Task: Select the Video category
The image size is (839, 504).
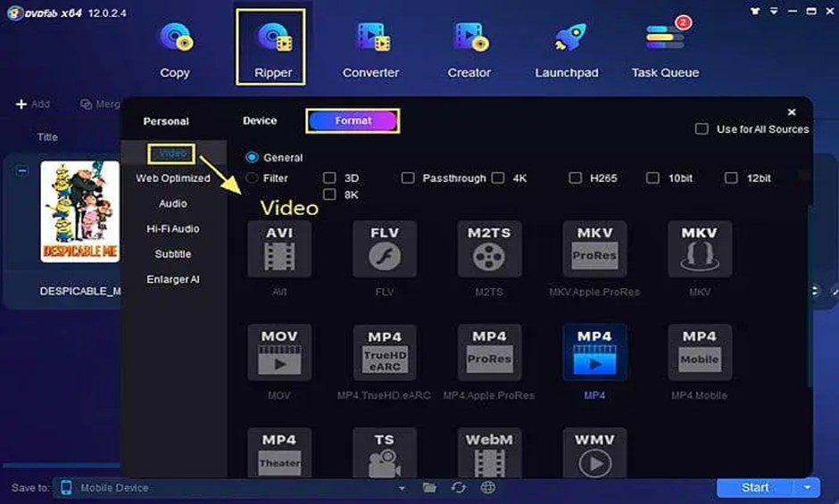Action: point(172,153)
